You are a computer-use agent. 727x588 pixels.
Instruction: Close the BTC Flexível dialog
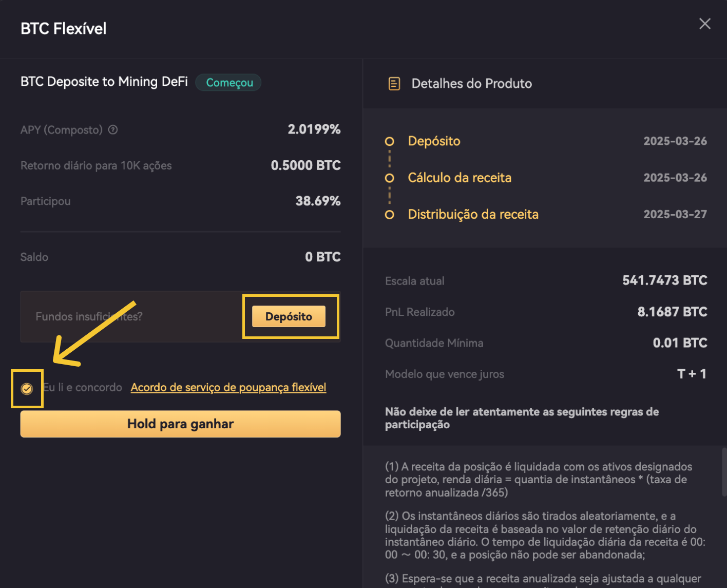point(705,24)
